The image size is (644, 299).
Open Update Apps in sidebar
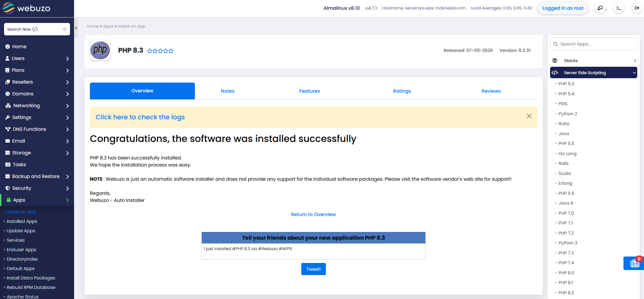(21, 231)
